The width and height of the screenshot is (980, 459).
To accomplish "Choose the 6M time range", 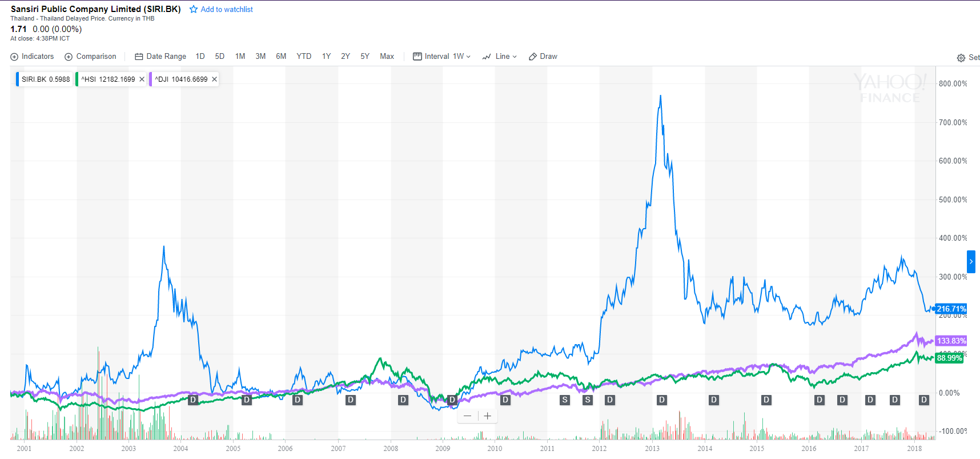I will (x=281, y=57).
